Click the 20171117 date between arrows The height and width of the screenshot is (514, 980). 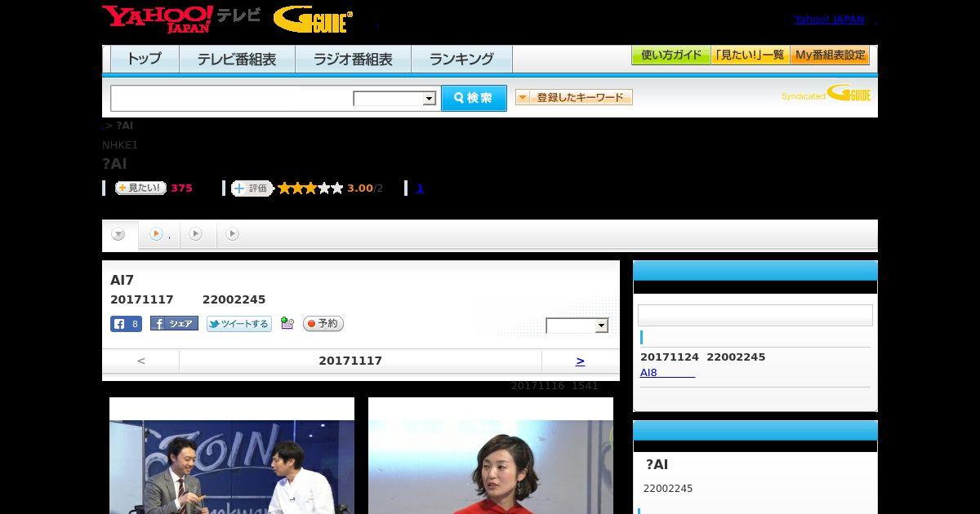point(350,361)
